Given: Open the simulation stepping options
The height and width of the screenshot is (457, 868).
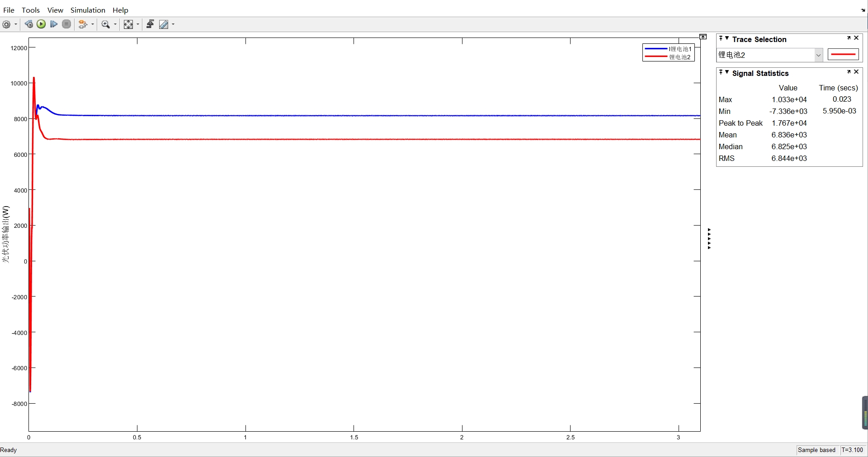Looking at the screenshot, I should click(x=28, y=24).
